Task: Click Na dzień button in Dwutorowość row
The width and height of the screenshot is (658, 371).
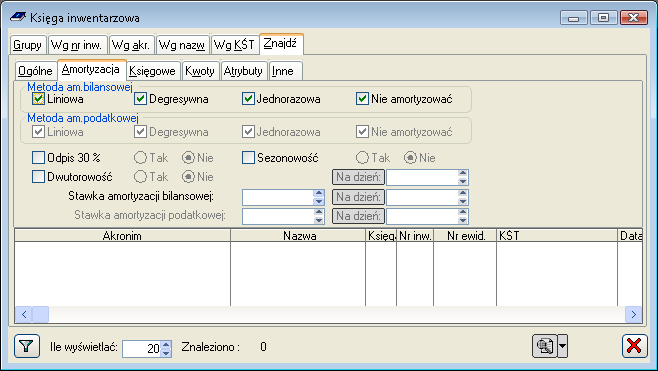Action: [x=358, y=177]
